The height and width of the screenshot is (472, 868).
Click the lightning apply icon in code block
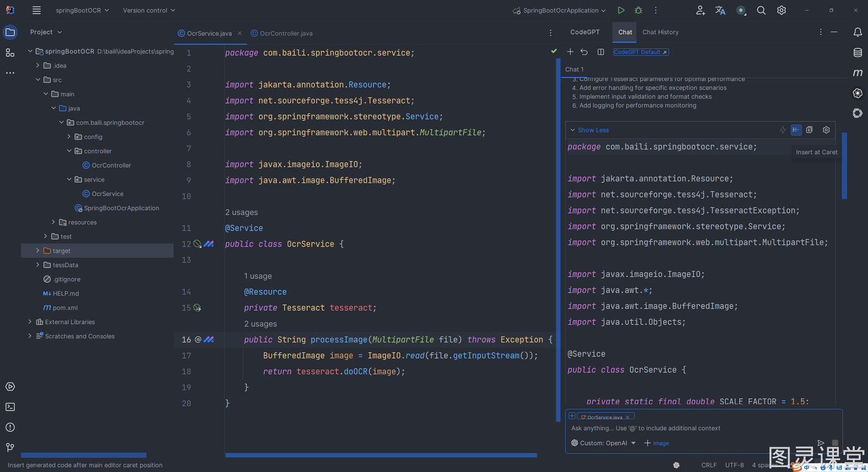tap(782, 130)
